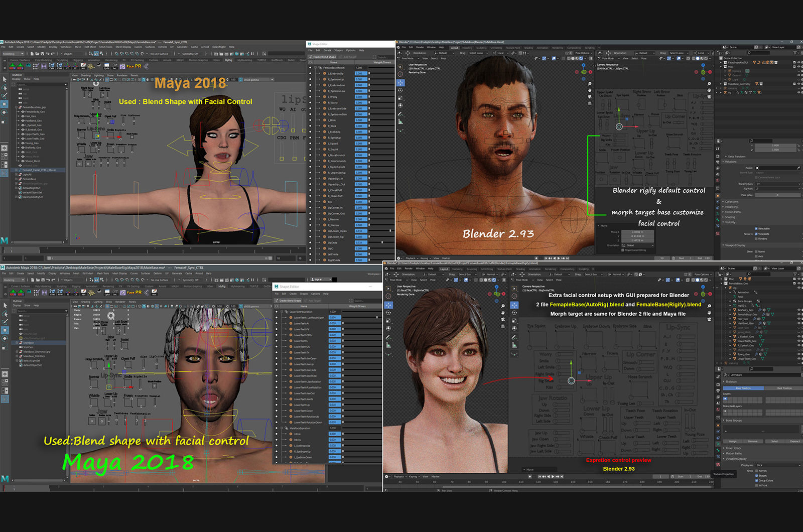803x532 pixels.
Task: Click the Select tool arrow in MaleBase Maya's toolbox
Action: point(5,305)
